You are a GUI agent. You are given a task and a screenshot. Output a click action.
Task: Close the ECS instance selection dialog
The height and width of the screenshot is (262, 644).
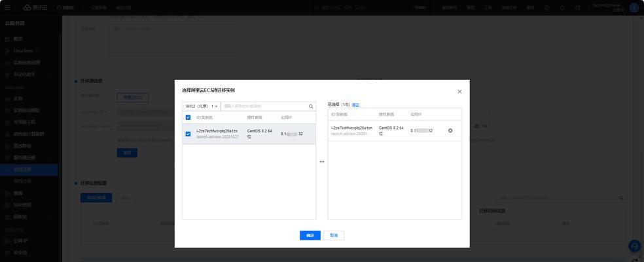459,91
